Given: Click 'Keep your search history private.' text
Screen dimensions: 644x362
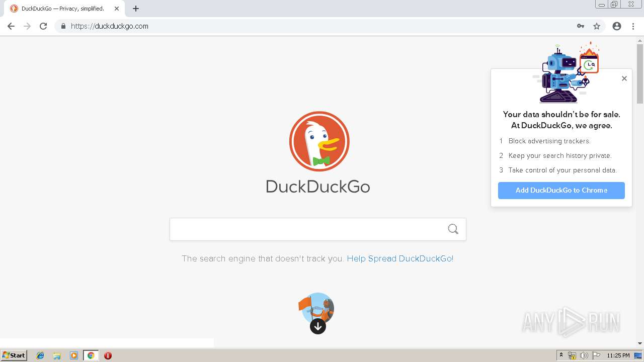Looking at the screenshot, I should pyautogui.click(x=560, y=156).
